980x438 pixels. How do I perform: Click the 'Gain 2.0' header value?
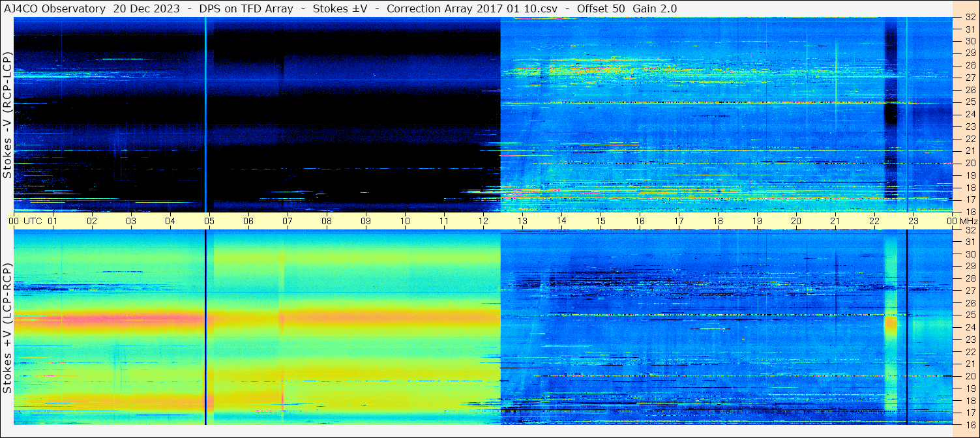(x=655, y=8)
